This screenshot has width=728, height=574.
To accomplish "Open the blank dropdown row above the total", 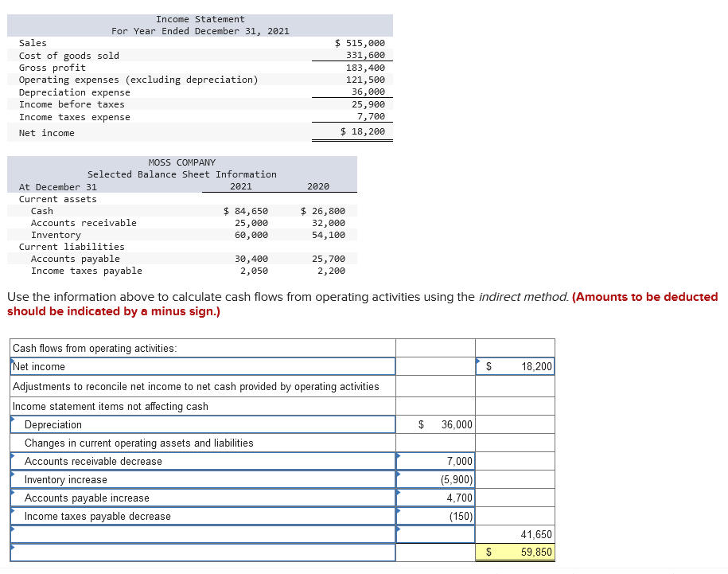I will pos(203,534).
